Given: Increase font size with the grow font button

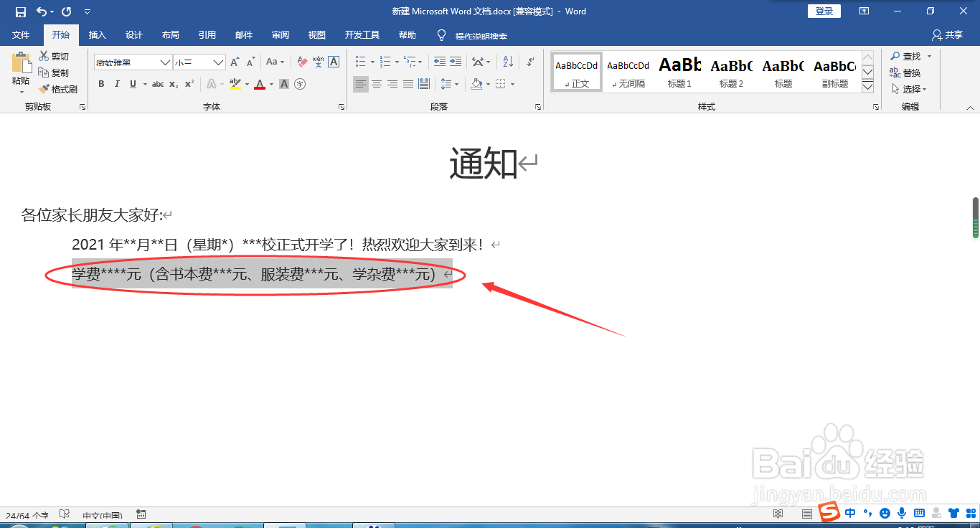Looking at the screenshot, I should coord(235,62).
